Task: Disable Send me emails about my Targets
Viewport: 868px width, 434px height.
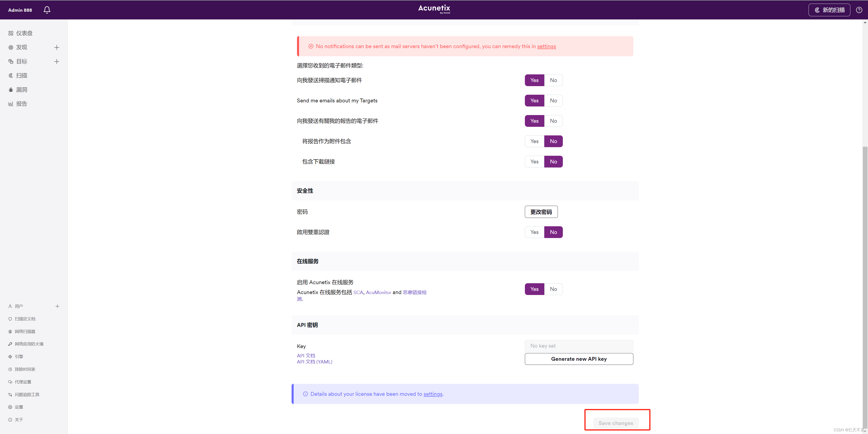Action: coord(554,100)
